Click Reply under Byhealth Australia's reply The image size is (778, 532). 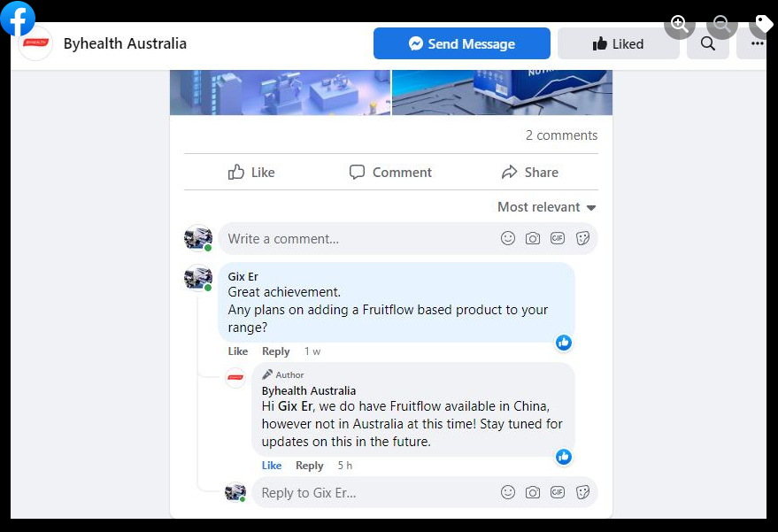[x=310, y=466]
